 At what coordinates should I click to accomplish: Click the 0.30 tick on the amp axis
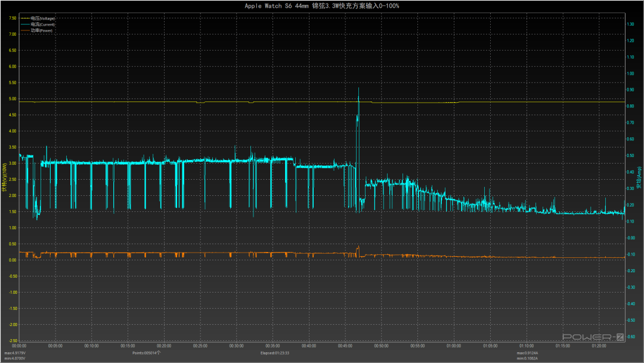(x=630, y=189)
